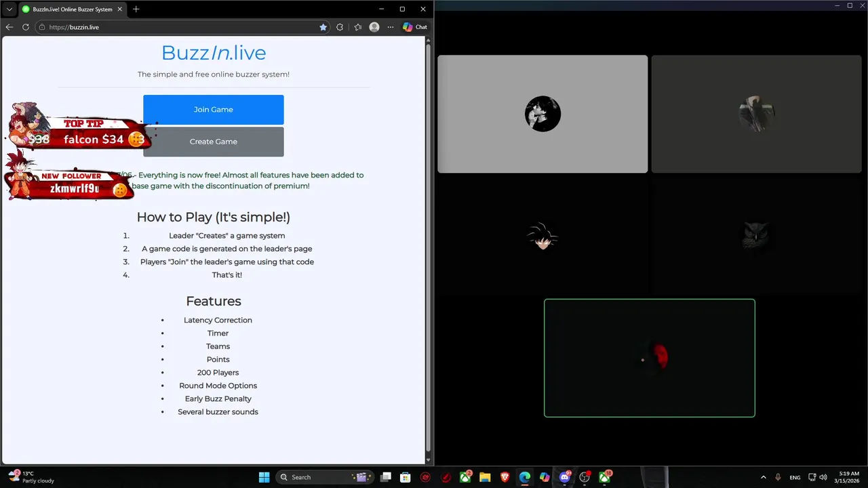Screen dimensions: 868x488
Task: Click the buzzin.live address field
Action: pos(176,27)
